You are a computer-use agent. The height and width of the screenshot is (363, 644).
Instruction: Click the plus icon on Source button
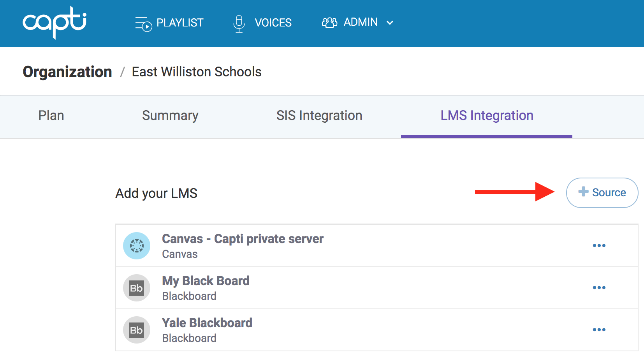pos(583,192)
